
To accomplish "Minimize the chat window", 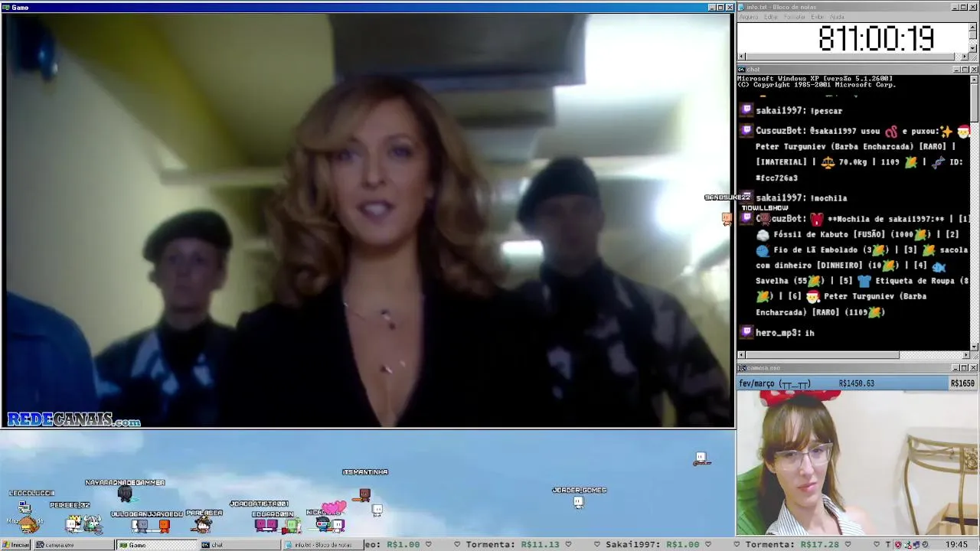I will point(956,70).
